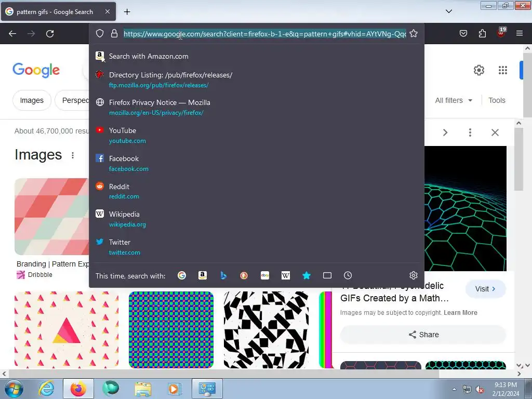Open the Extensions puzzle icon
The height and width of the screenshot is (399, 532).
[482, 33]
